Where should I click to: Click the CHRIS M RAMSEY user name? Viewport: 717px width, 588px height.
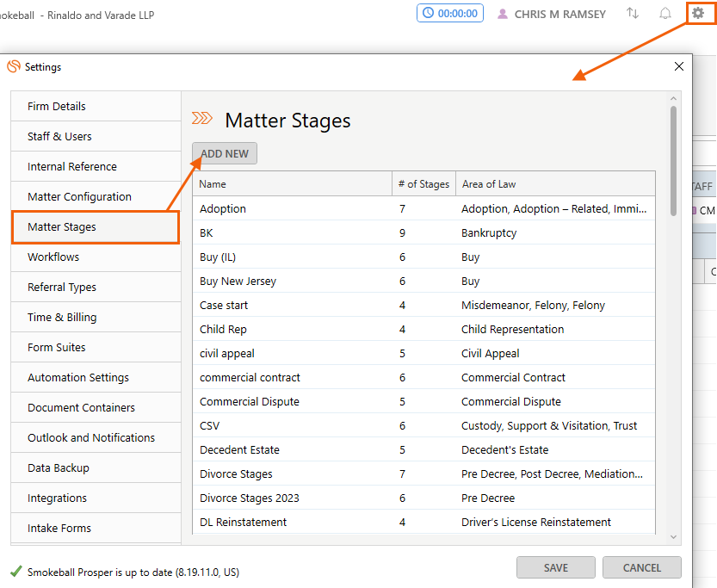pyautogui.click(x=560, y=15)
